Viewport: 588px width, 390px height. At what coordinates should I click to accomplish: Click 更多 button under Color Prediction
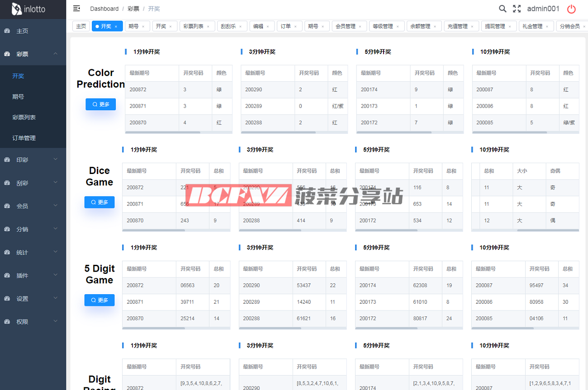(x=101, y=104)
